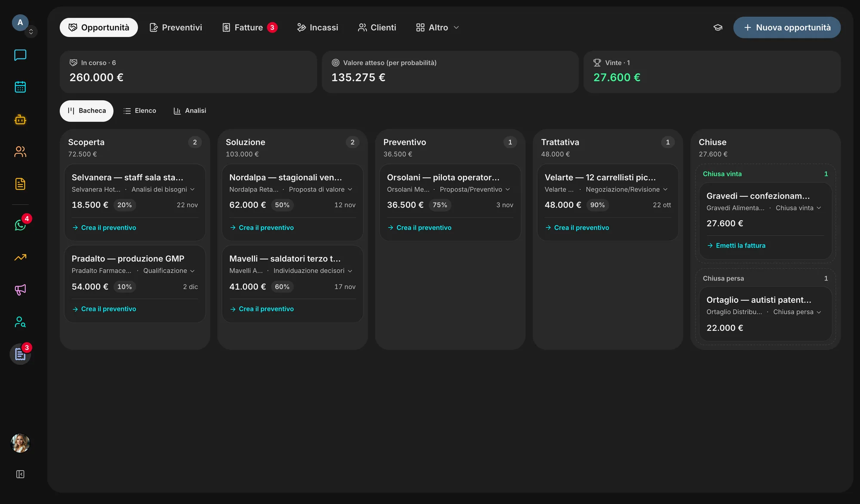Image resolution: width=860 pixels, height=504 pixels.
Task: Open the Opportunità tab
Action: [x=98, y=28]
